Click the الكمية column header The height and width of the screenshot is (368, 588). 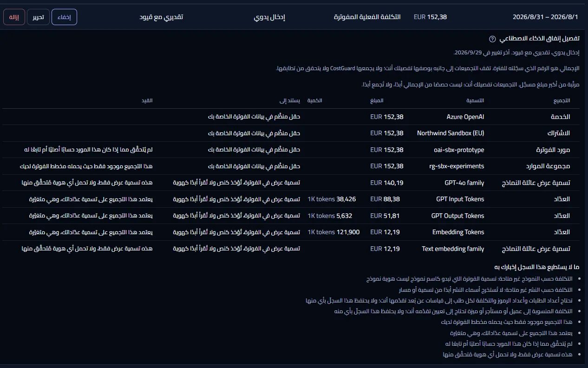click(x=315, y=100)
